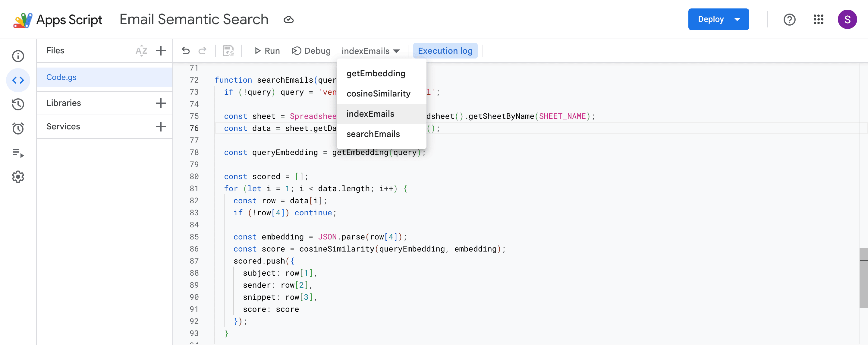Open the Code.gs file
The image size is (868, 345).
tap(105, 77)
